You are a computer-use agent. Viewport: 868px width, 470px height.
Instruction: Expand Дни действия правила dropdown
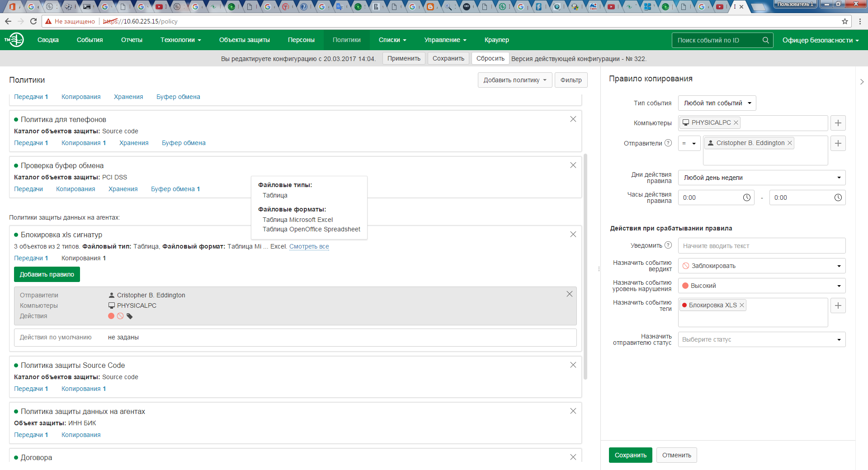tap(762, 178)
